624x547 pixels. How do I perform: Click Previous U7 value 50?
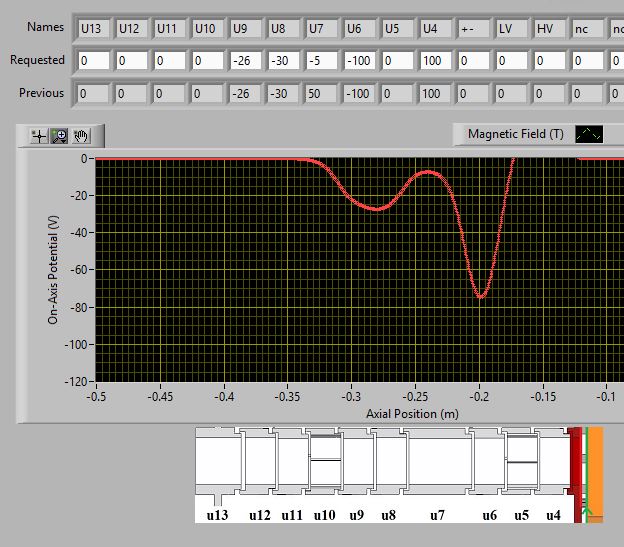321,93
